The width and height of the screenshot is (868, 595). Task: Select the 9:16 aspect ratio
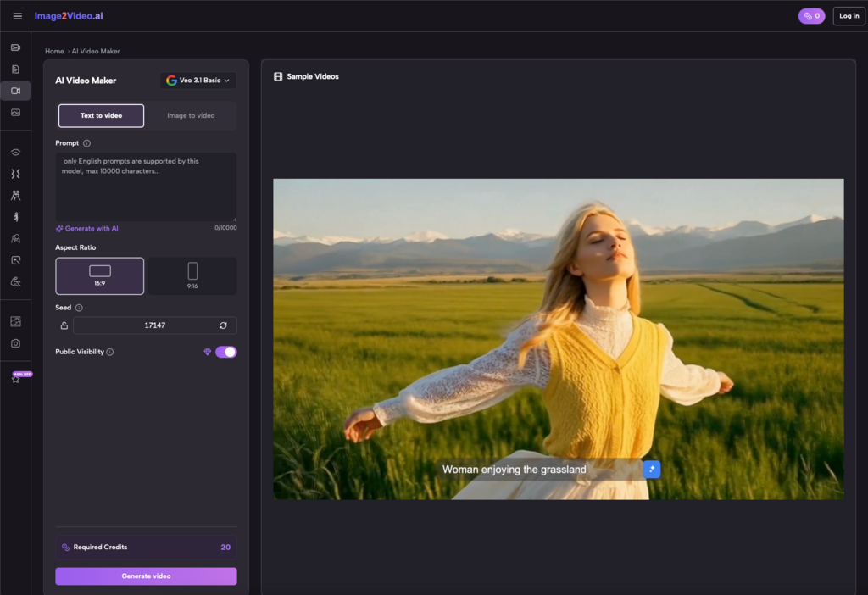192,276
